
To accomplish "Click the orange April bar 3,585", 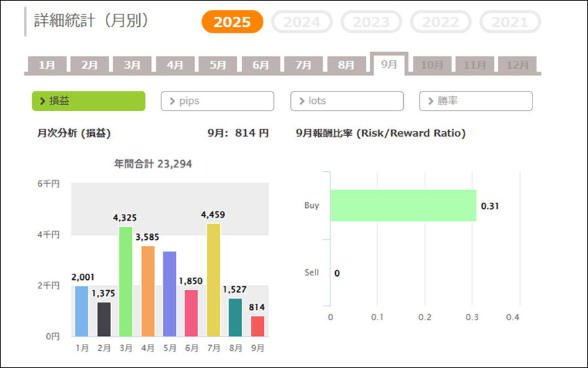I will (148, 291).
